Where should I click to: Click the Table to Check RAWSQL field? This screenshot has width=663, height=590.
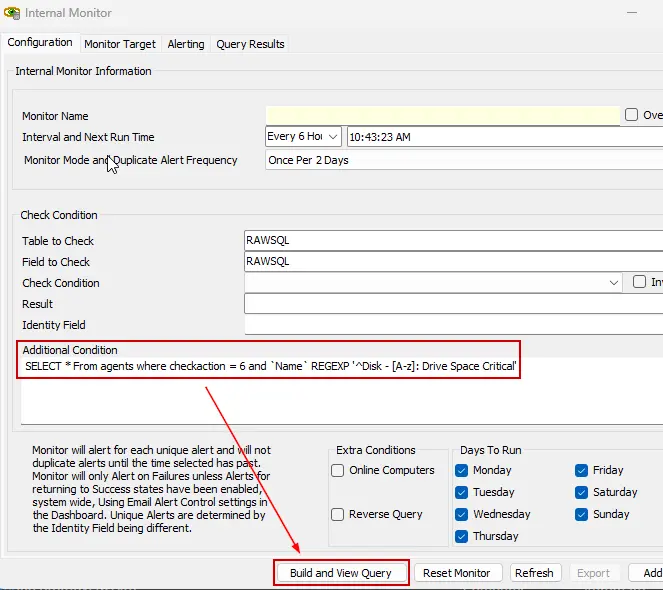click(x=453, y=240)
